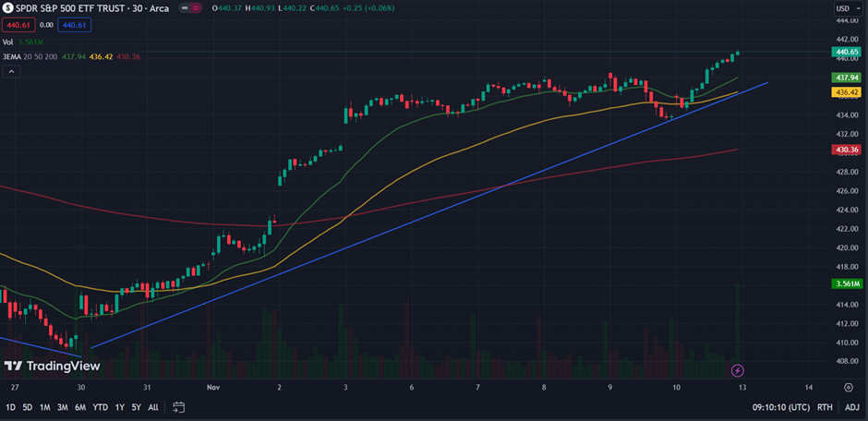Switch to the YTD time range
The width and height of the screenshot is (868, 421).
(101, 406)
